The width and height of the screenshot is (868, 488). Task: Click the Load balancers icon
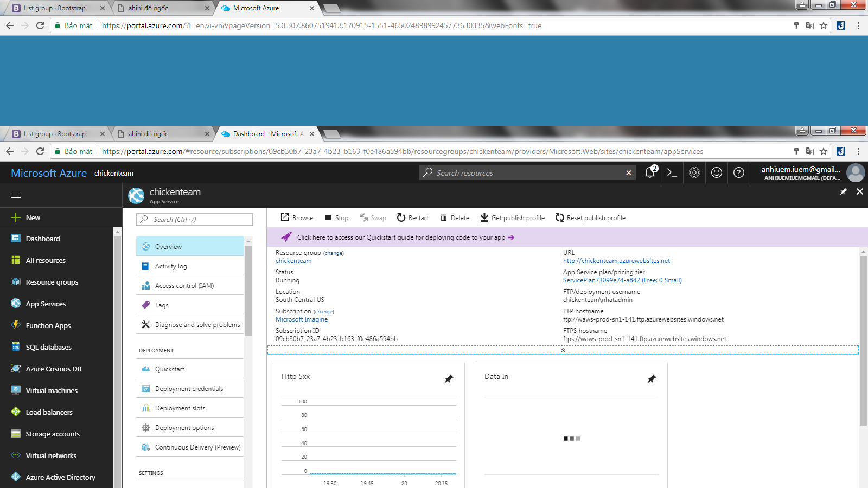click(16, 412)
